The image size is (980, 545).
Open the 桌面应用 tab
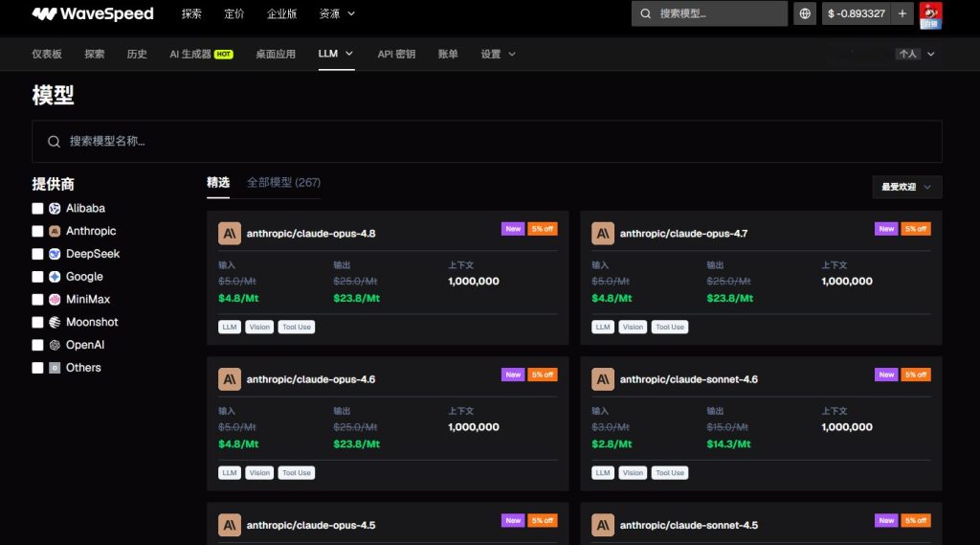276,54
